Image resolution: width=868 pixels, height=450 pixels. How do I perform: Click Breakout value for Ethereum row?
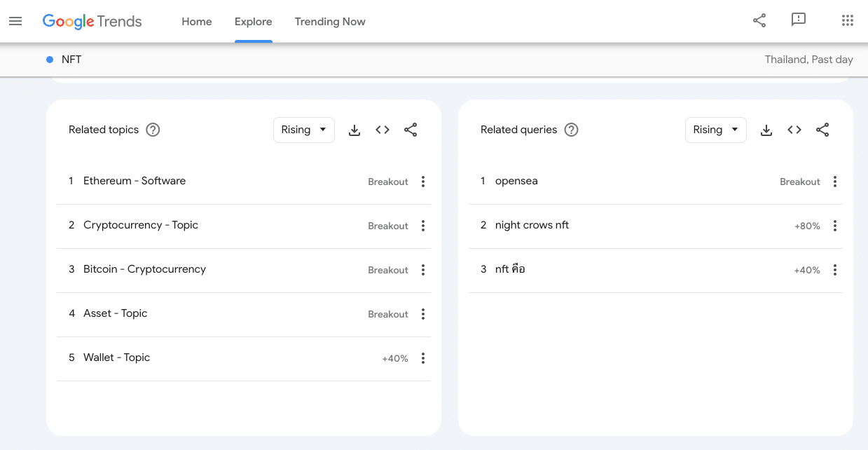pos(388,182)
